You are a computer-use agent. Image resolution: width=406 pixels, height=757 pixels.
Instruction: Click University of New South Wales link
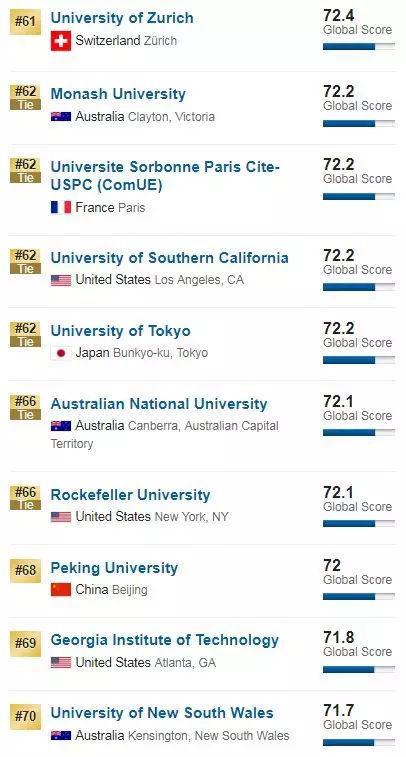(162, 713)
